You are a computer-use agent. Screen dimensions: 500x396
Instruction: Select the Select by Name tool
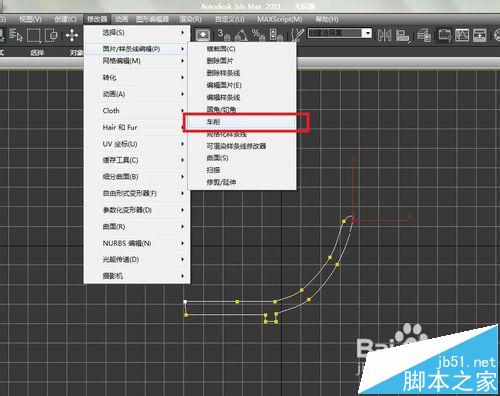tap(15, 35)
